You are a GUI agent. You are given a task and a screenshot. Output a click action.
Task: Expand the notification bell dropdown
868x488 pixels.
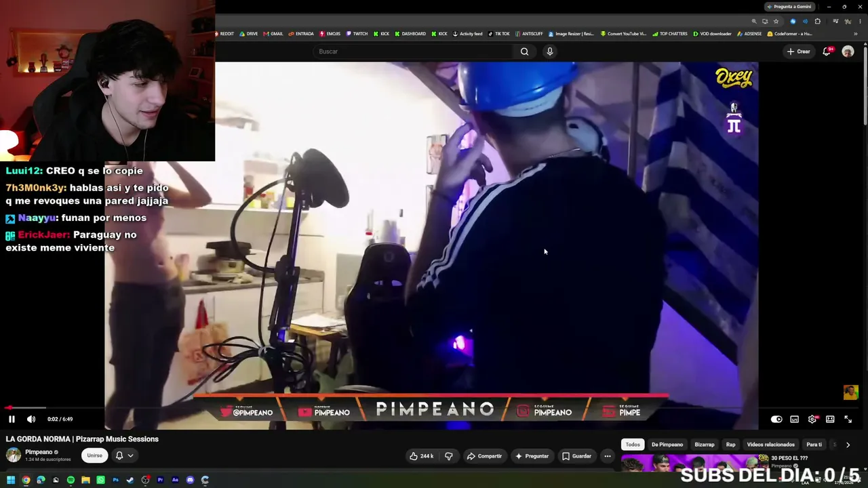[124, 455]
